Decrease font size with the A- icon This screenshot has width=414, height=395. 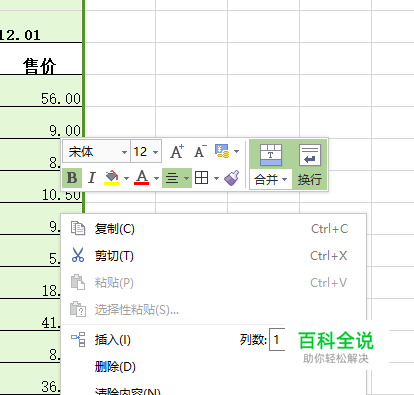[200, 151]
